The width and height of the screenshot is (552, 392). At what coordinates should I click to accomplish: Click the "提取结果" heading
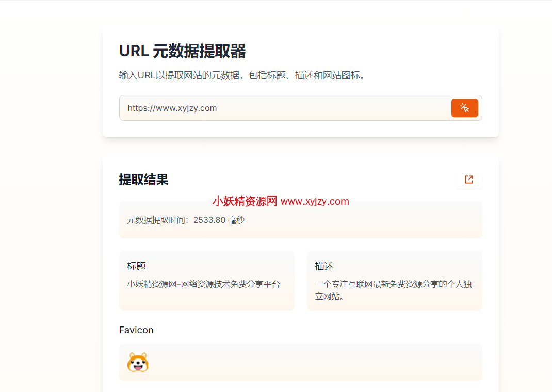[x=143, y=179]
